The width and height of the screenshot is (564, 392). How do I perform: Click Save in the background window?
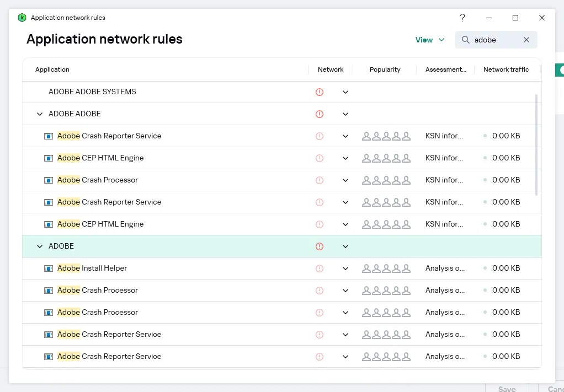[507, 389]
